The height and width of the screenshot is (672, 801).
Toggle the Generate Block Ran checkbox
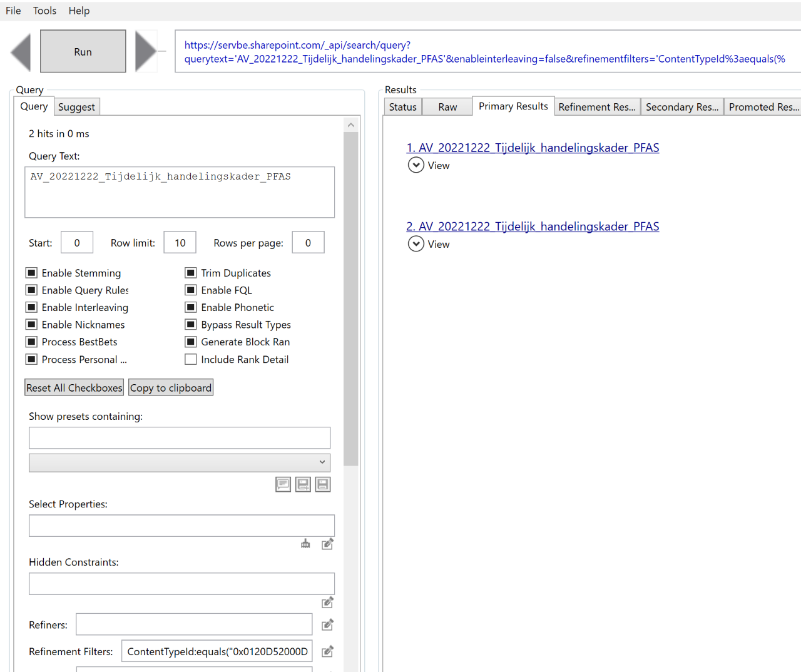click(x=191, y=342)
